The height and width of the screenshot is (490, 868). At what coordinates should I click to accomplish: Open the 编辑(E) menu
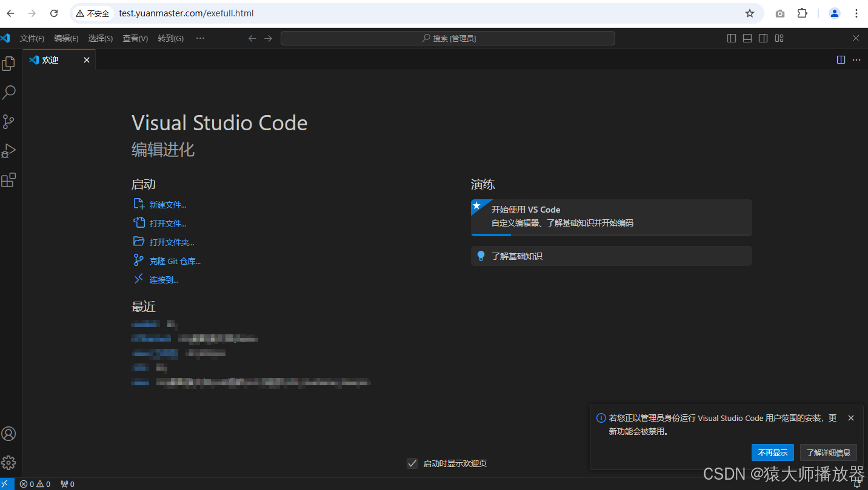point(66,38)
